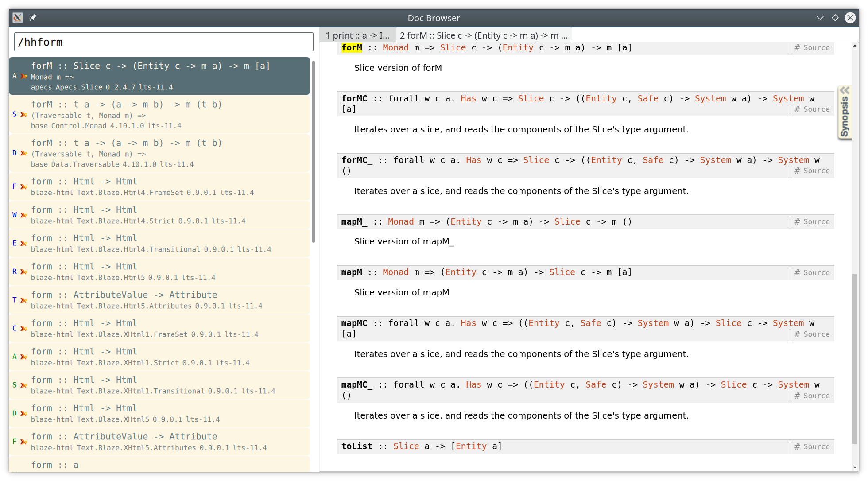Click the lambda icon on the Data.Traversable forM result
Screen dimensions: 868x481
[24, 153]
